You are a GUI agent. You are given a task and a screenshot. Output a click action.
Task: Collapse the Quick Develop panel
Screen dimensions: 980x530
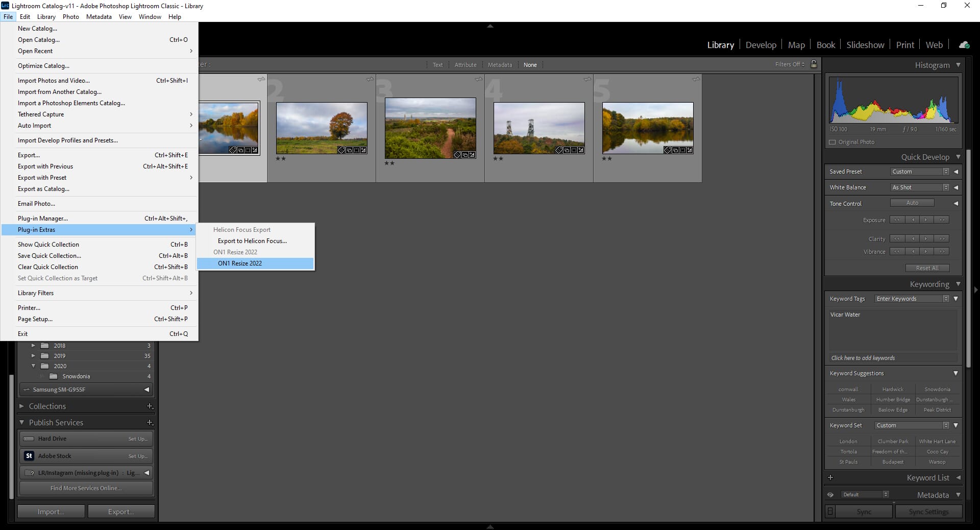click(958, 157)
